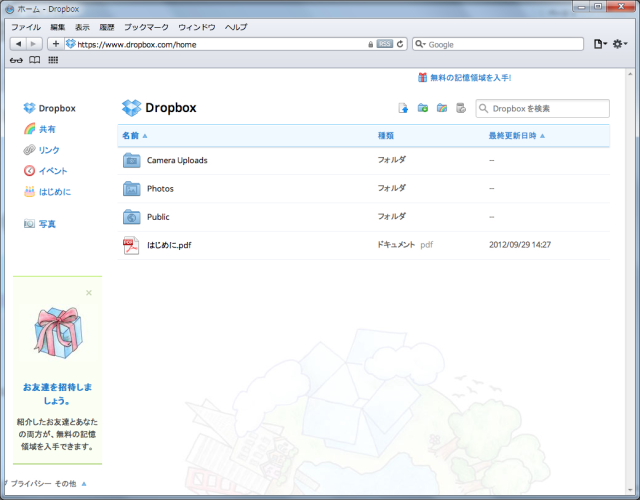Viewport: 640px width, 500px height.
Task: Open the page menu dropdown
Action: click(600, 44)
